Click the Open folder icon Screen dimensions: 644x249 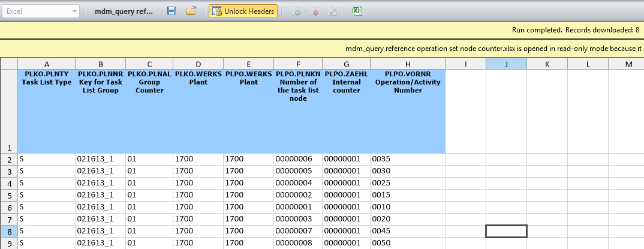coord(191,11)
